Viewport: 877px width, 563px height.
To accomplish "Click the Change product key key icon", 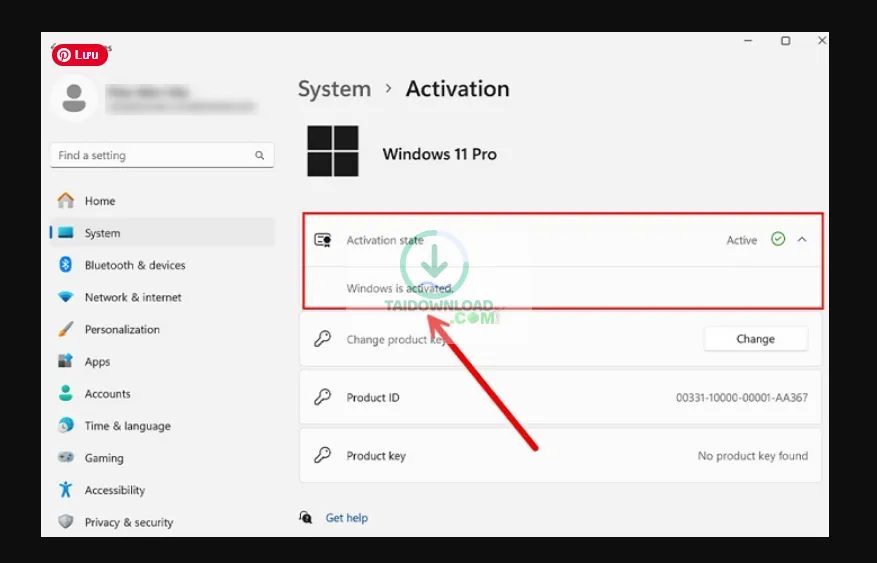I will coord(323,339).
